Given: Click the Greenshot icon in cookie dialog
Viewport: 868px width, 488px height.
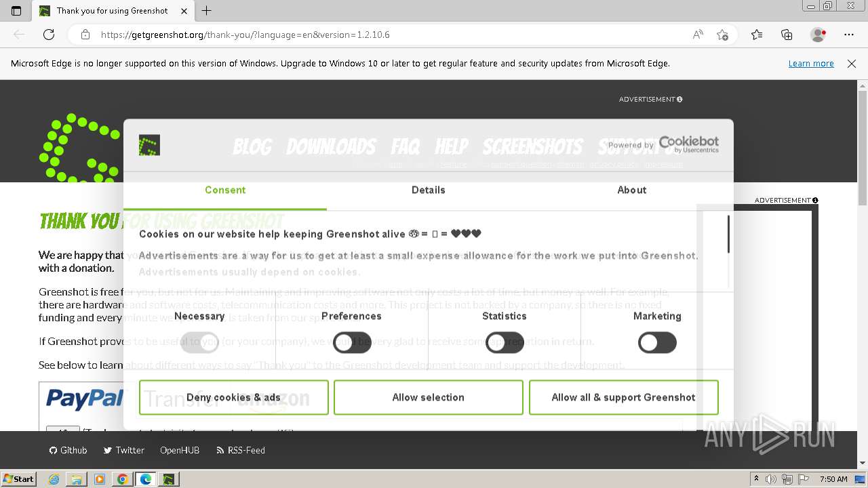Looking at the screenshot, I should [x=149, y=145].
